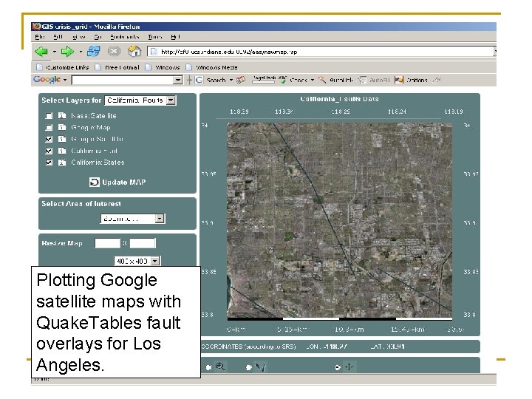The width and height of the screenshot is (532, 399).
Task: Enable the Google Map layer checkbox
Action: click(x=49, y=127)
